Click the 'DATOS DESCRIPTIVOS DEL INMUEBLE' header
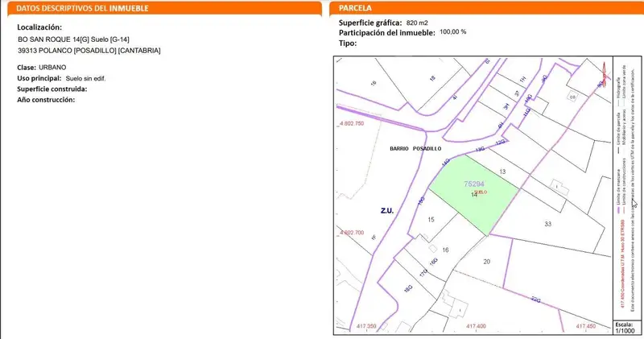 pos(83,8)
